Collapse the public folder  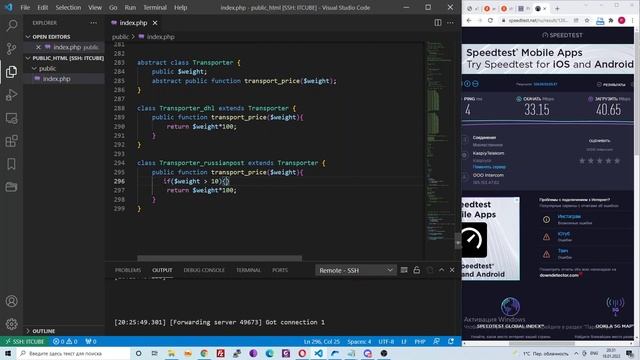click(x=35, y=69)
